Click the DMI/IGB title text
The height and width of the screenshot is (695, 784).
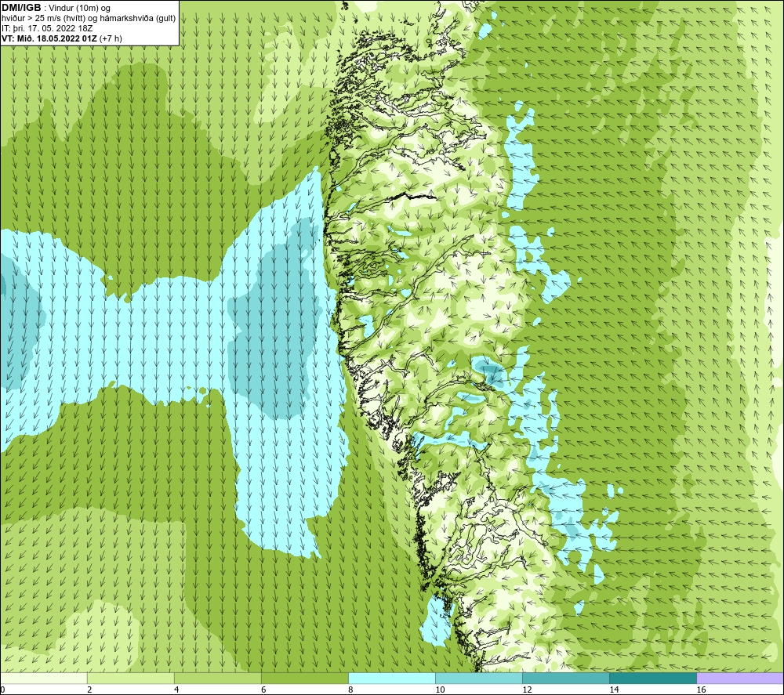coord(21,8)
